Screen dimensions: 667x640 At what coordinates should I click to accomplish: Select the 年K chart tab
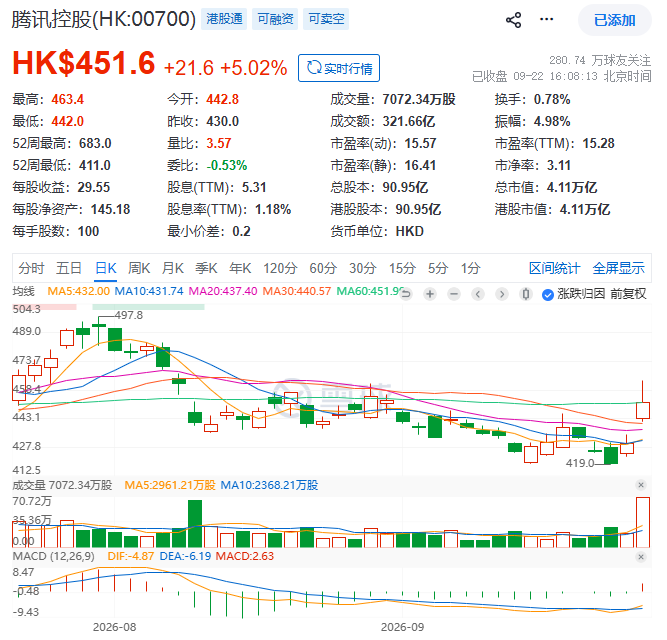240,268
